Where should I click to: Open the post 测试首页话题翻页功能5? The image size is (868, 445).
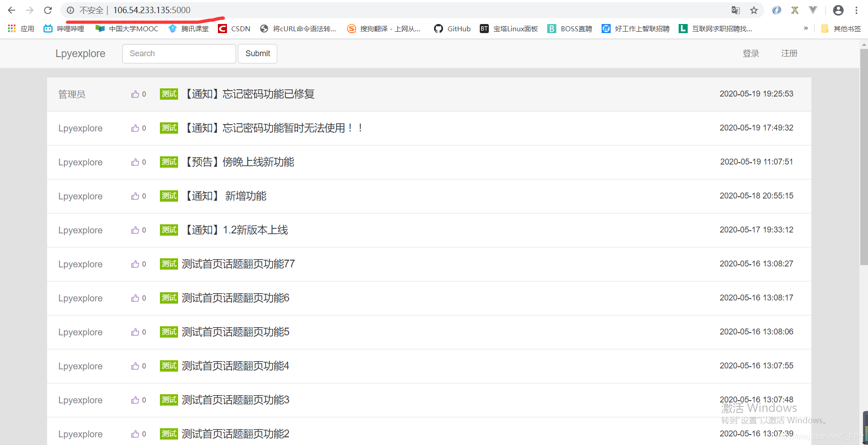click(x=236, y=332)
